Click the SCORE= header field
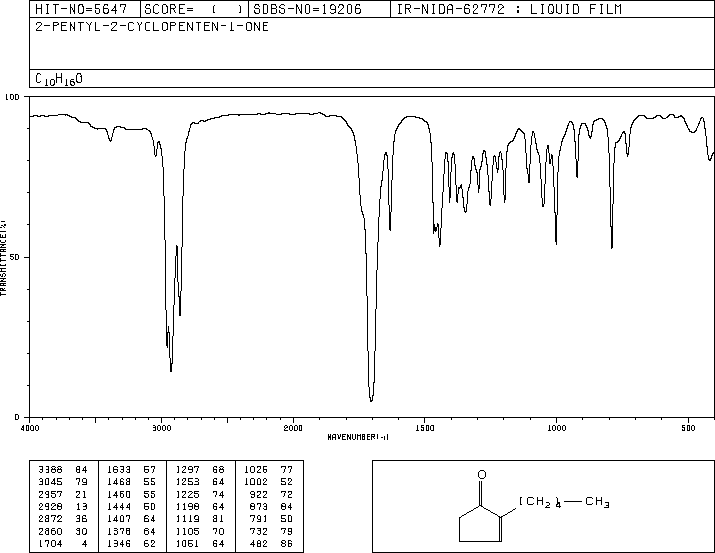The image size is (715, 553). coord(194,9)
